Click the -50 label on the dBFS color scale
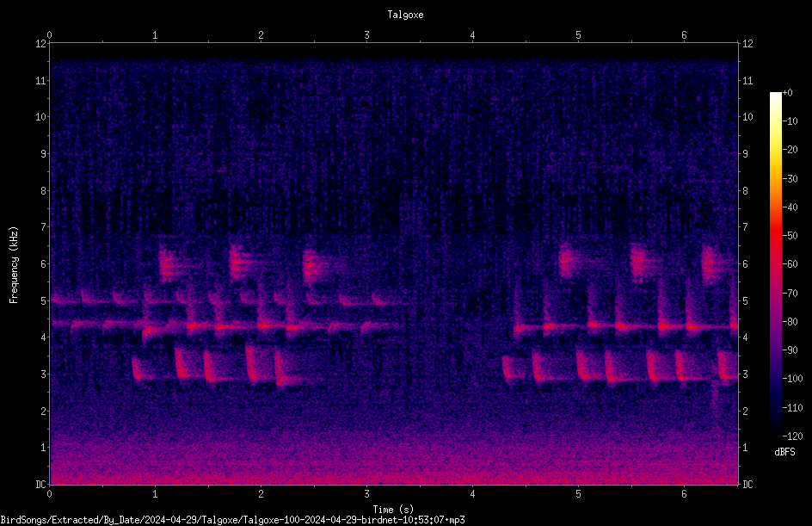 pyautogui.click(x=790, y=236)
